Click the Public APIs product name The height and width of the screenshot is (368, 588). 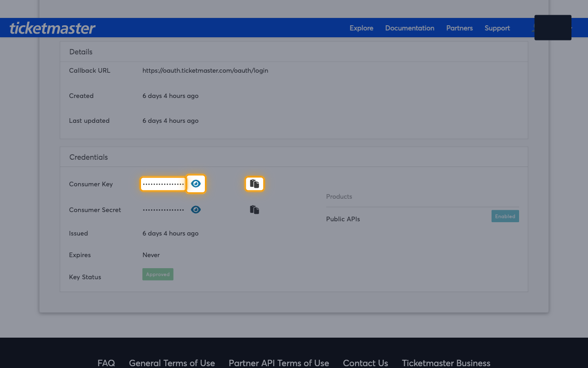click(343, 219)
